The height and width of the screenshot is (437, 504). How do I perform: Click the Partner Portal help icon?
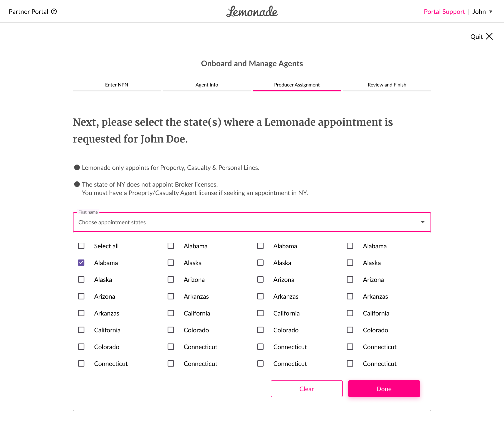pyautogui.click(x=54, y=11)
